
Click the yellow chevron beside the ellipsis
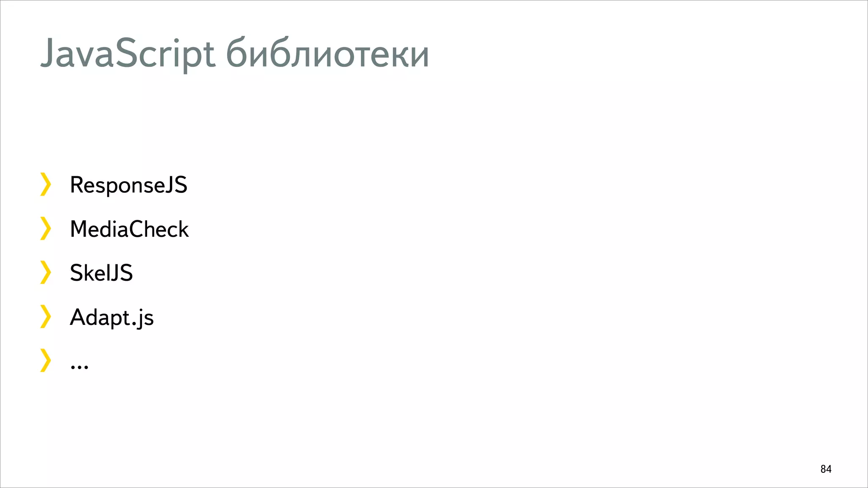(45, 360)
